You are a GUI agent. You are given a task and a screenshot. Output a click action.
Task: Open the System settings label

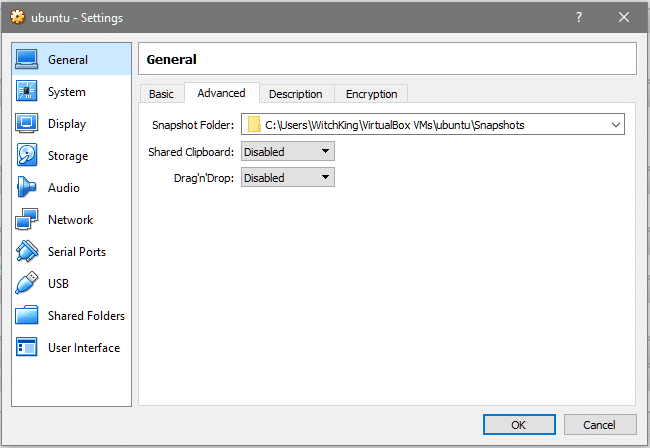[x=67, y=92]
